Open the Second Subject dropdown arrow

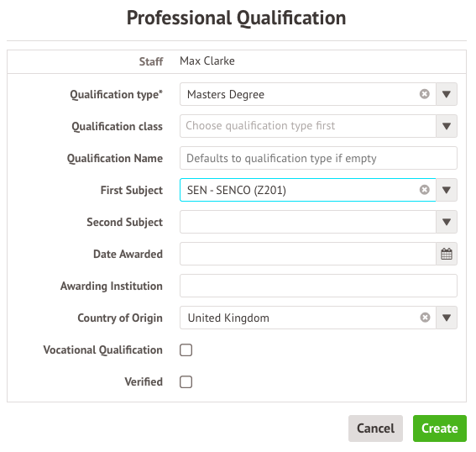[447, 222]
